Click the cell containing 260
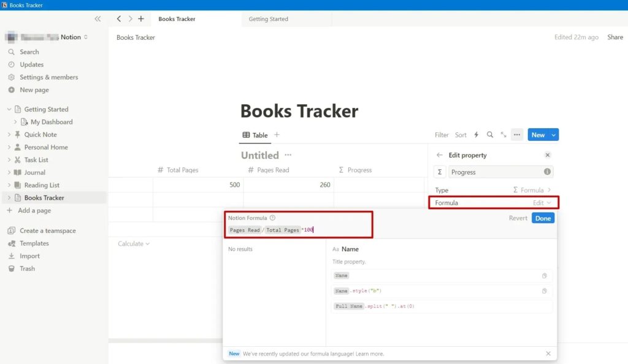This screenshot has width=628, height=364. pos(289,185)
